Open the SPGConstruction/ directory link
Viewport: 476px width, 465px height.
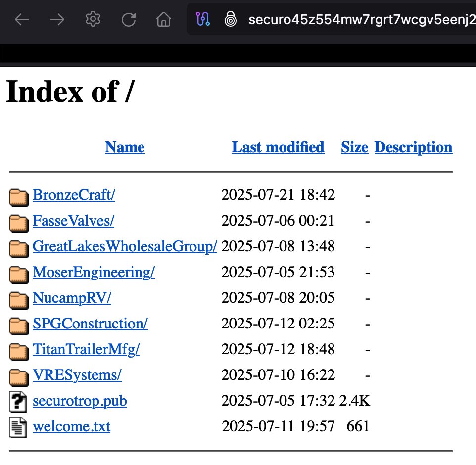(90, 324)
